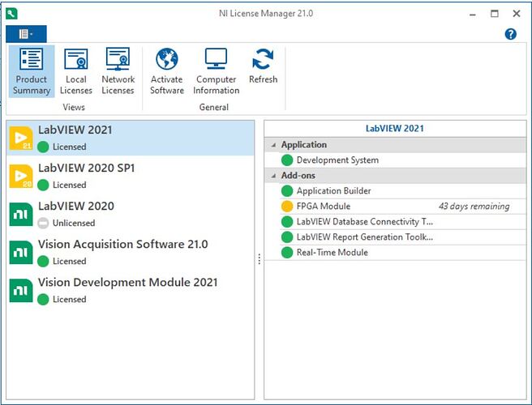This screenshot has width=532, height=405.
Task: Select LabVIEW 2021 in product list
Action: pyautogui.click(x=131, y=139)
